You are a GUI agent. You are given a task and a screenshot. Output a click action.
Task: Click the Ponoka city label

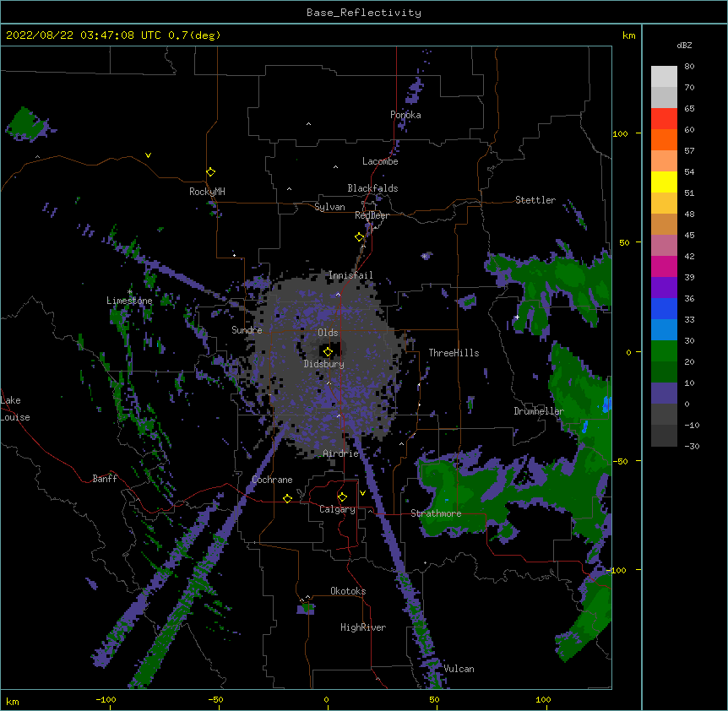(405, 115)
